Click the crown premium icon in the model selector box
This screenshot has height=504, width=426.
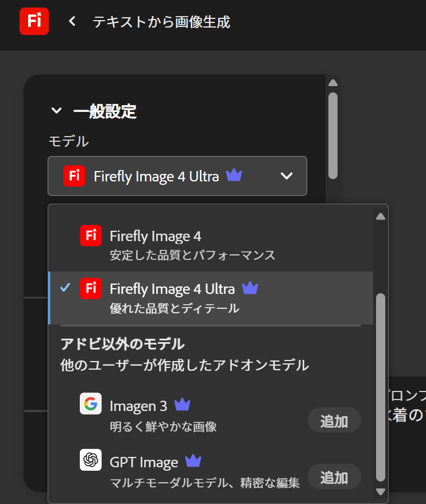tap(234, 175)
